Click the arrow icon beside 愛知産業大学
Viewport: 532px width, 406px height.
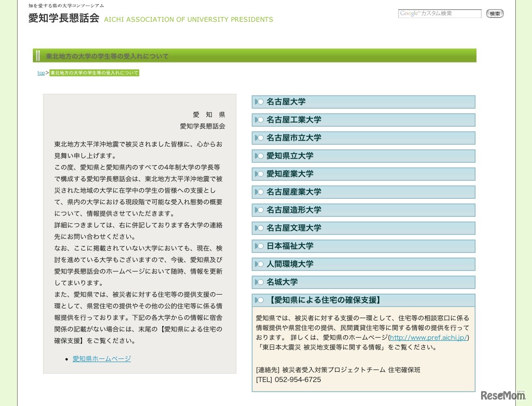260,174
